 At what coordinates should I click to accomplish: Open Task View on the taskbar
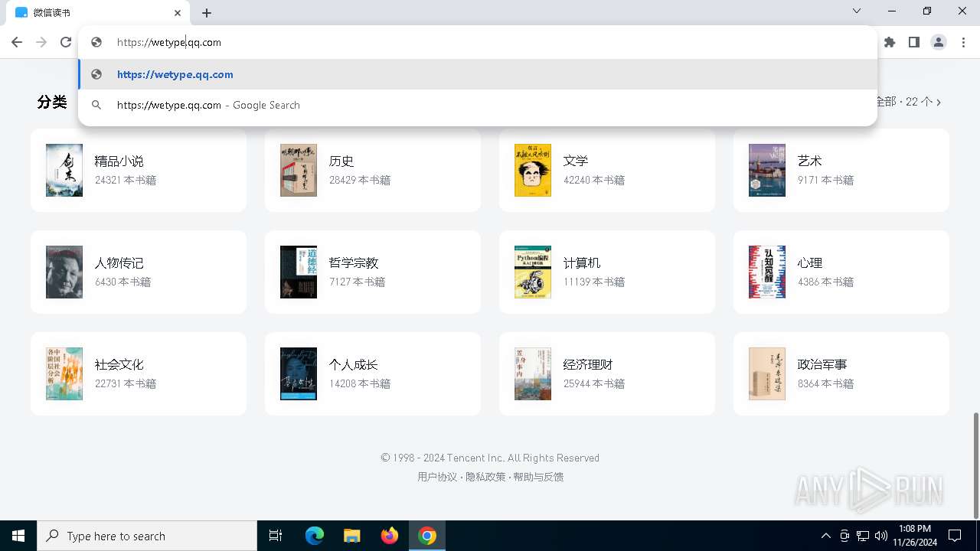[276, 536]
